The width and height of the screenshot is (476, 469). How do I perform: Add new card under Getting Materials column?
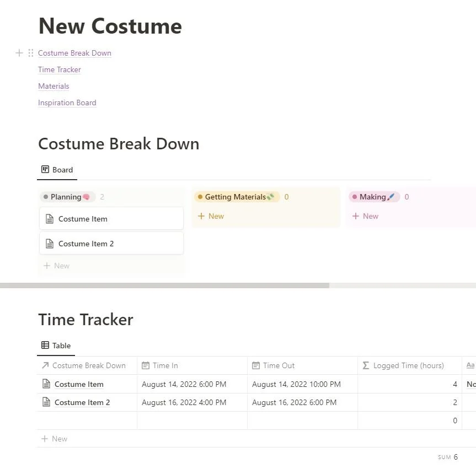pos(211,216)
